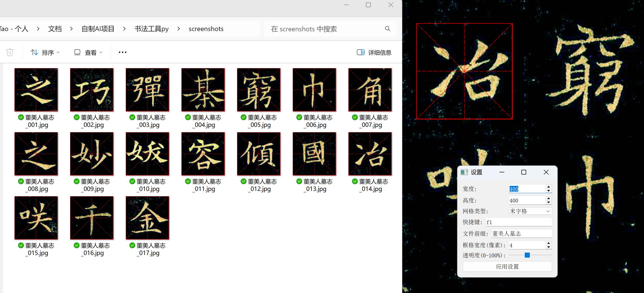Image resolution: width=644 pixels, height=293 pixels.
Task: Expand the 查看 dropdown chevron
Action: click(101, 52)
